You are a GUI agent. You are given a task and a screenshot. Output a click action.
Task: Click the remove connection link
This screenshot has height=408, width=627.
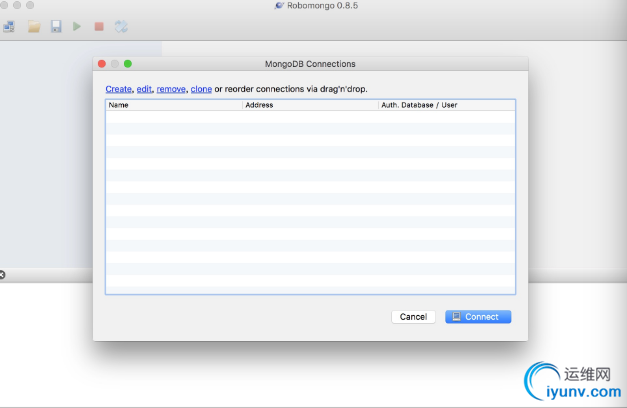pyautogui.click(x=171, y=89)
